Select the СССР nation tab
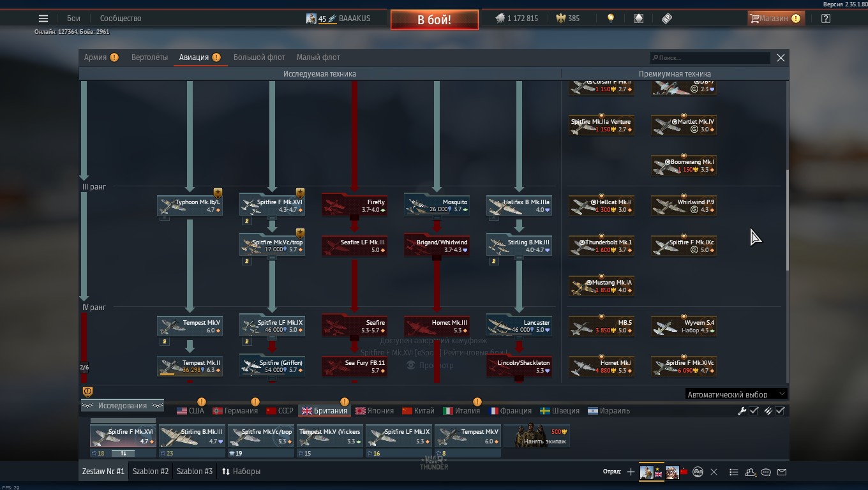Viewport: 868px width, 490px height. click(x=280, y=411)
